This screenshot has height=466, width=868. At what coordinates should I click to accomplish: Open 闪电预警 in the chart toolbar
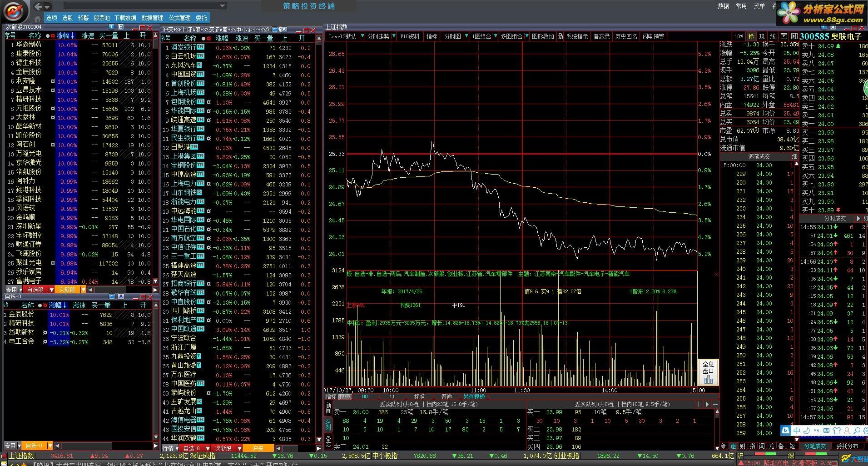(x=653, y=36)
